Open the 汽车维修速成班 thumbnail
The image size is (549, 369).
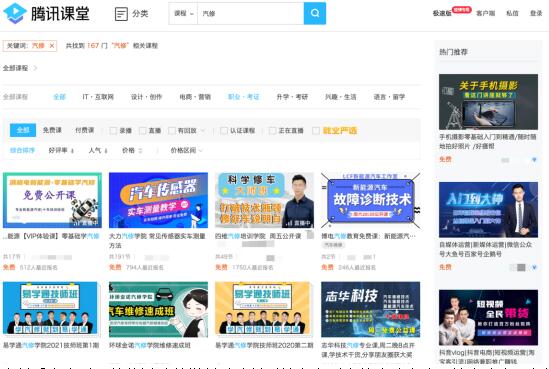pyautogui.click(x=158, y=309)
